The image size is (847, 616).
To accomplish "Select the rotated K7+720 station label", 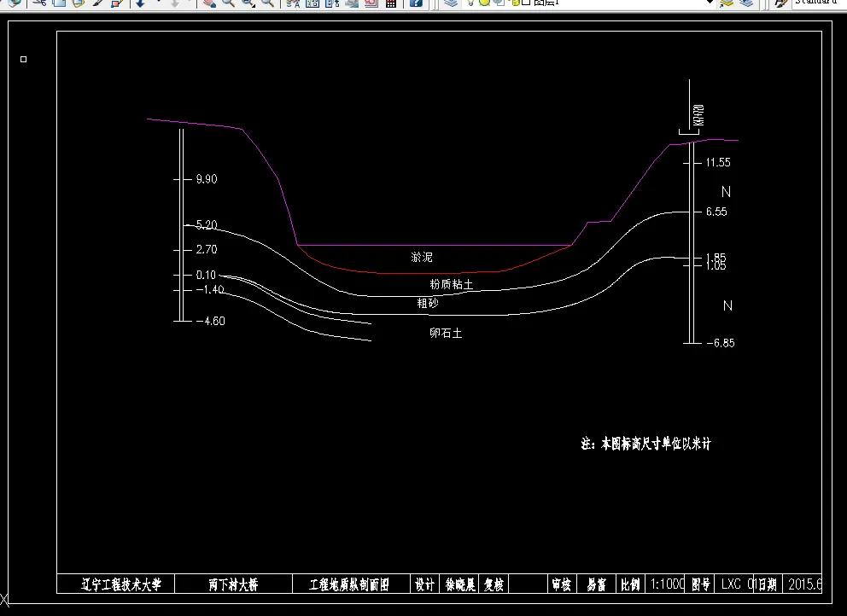I will 699,115.
